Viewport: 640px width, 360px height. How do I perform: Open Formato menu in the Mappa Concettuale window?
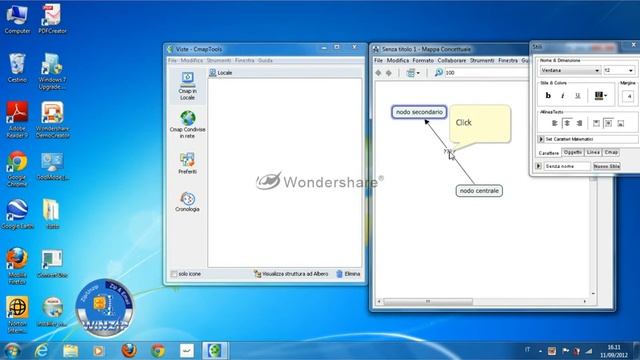(423, 60)
